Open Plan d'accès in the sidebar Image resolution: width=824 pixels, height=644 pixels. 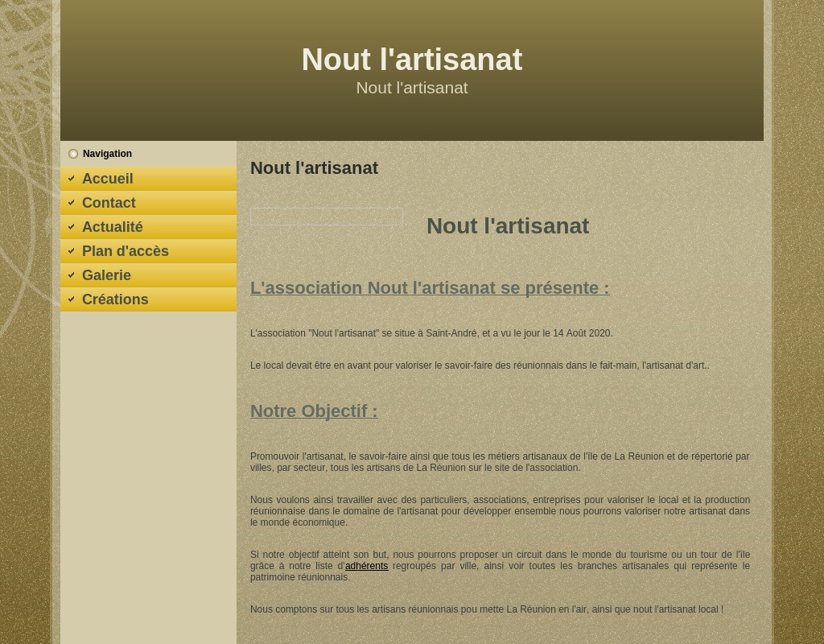pos(148,251)
